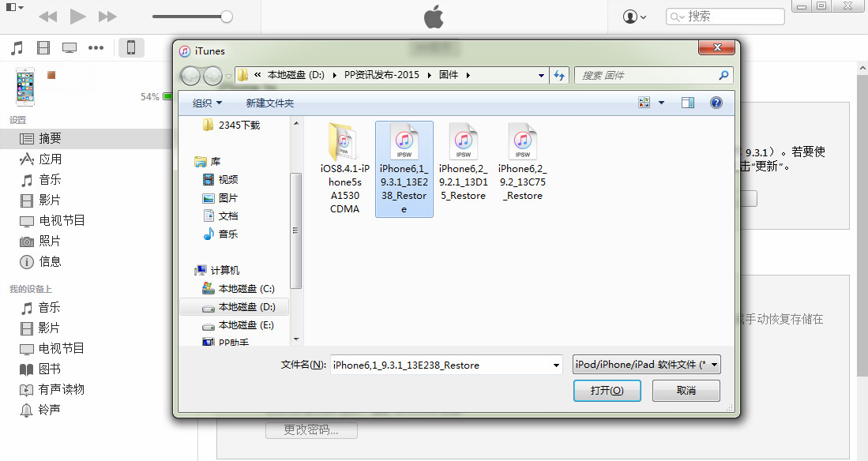Click the rewind playback button in iTunes

48,17
